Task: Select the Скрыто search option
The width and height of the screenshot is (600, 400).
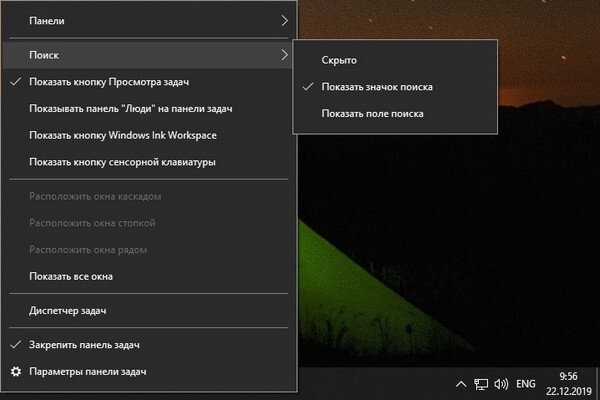Action: [x=395, y=60]
